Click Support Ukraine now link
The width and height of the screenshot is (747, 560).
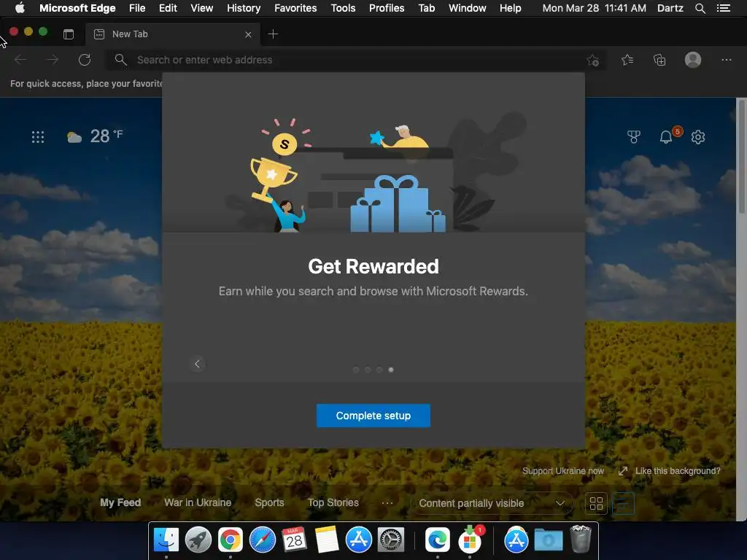(x=562, y=471)
